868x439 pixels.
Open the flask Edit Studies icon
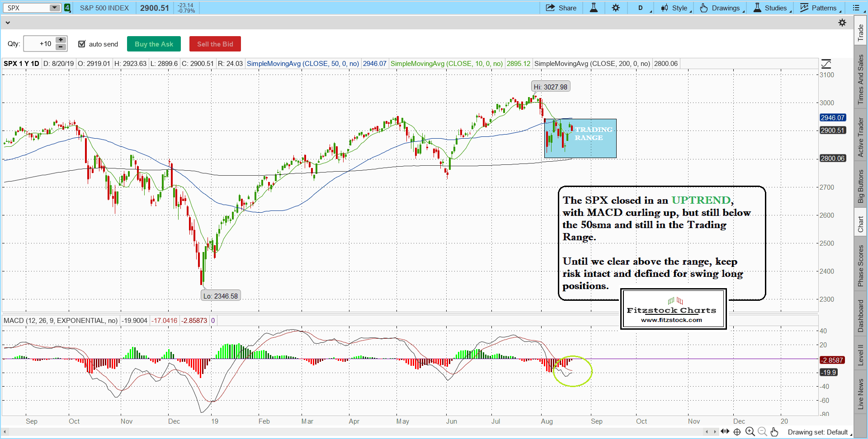pos(594,8)
